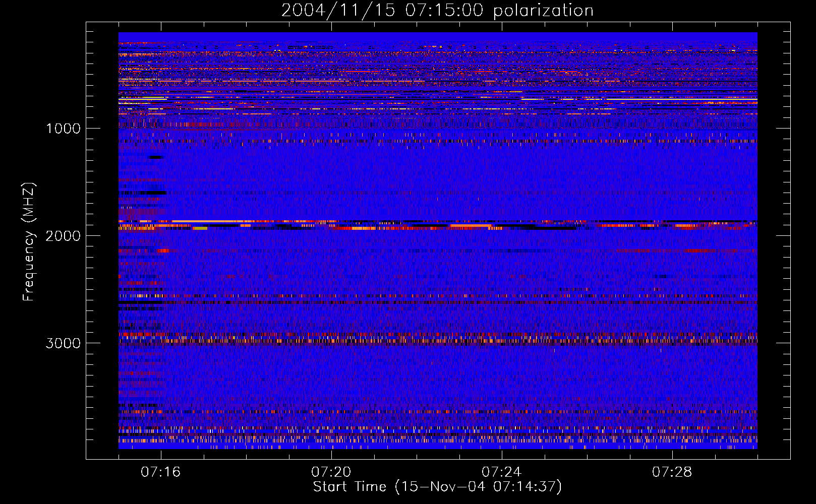Image resolution: width=816 pixels, height=504 pixels.
Task: Click the 'Start Time (15-Nov-04 07:14:37)' axis label
Action: [x=437, y=487]
